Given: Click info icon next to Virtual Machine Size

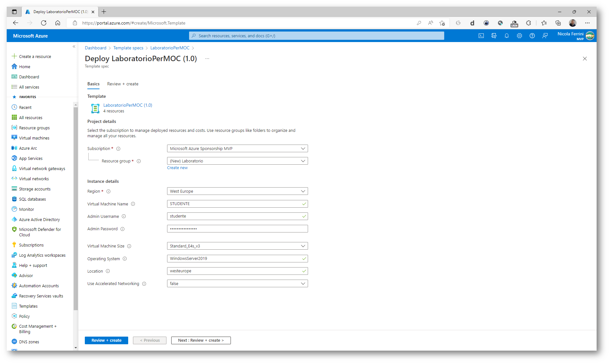Looking at the screenshot, I should click(x=129, y=246).
